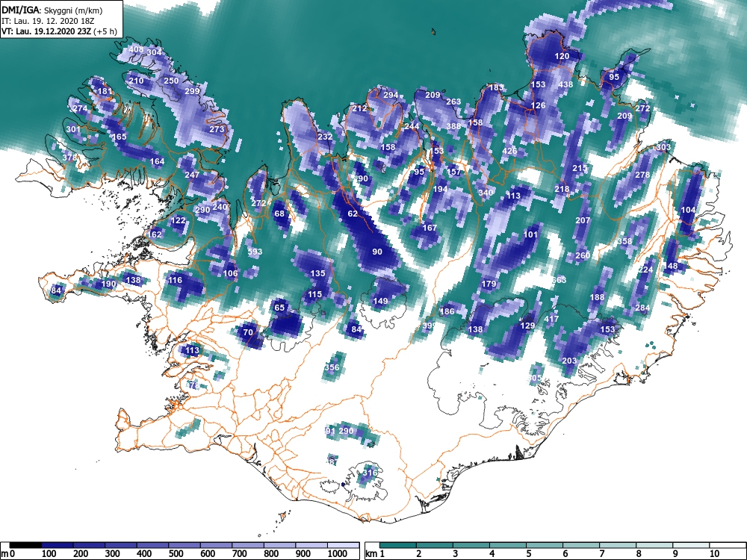Select the kilometer legend swatch labeled 7

tap(618, 545)
